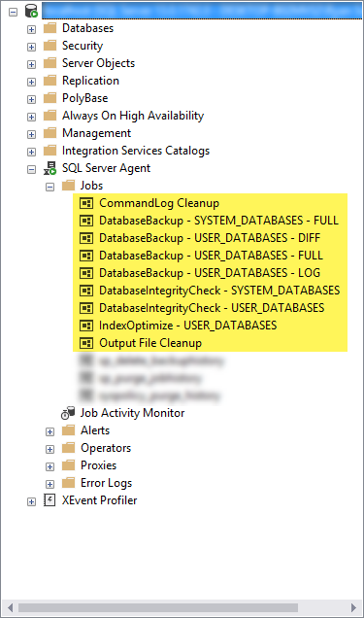Click the DatabaseIntegrityCheck SYSTEM_DATABASES job icon
The image size is (364, 618).
pos(86,291)
